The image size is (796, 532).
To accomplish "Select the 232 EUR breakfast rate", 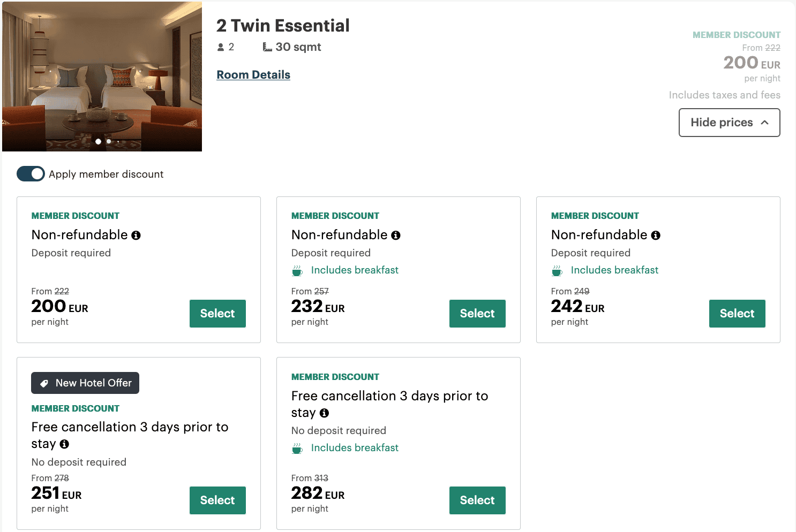I will point(477,314).
